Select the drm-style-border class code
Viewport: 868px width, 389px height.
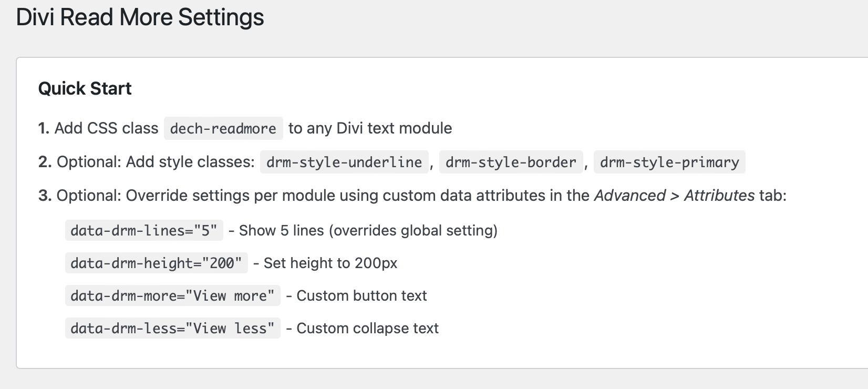[511, 162]
